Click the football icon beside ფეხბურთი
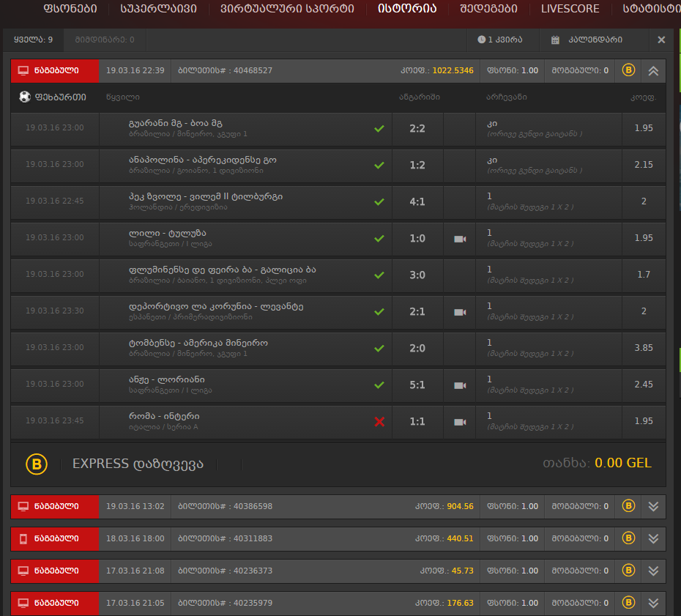681x616 pixels. click(25, 97)
